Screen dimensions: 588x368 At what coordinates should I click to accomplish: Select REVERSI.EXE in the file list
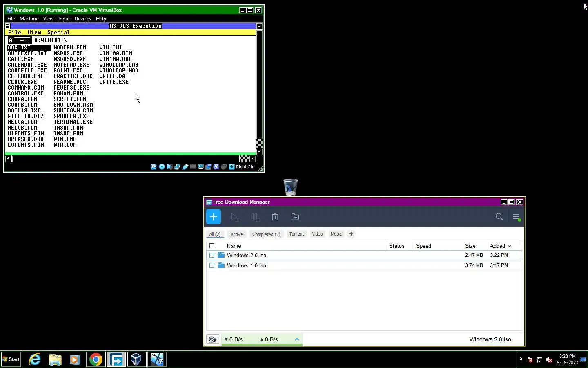71,88
